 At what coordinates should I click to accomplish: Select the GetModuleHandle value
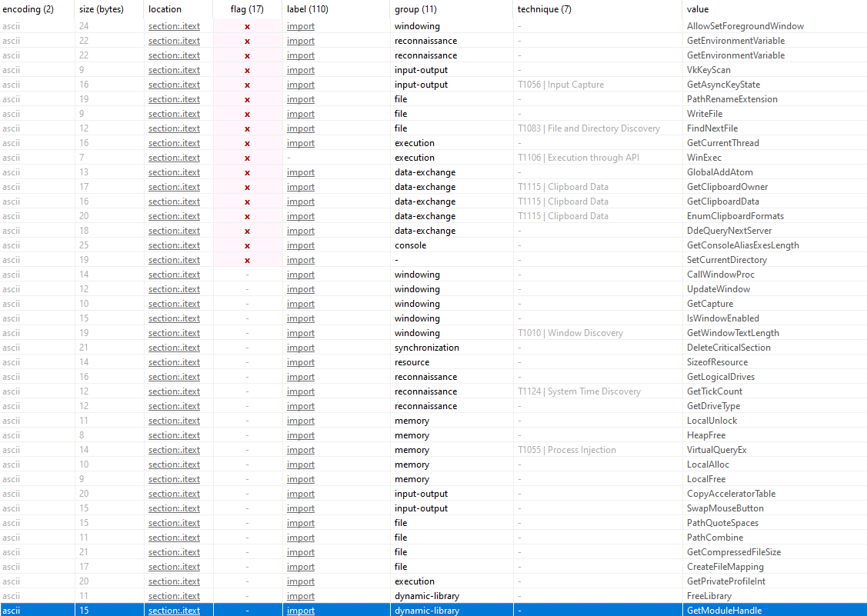[x=725, y=611]
